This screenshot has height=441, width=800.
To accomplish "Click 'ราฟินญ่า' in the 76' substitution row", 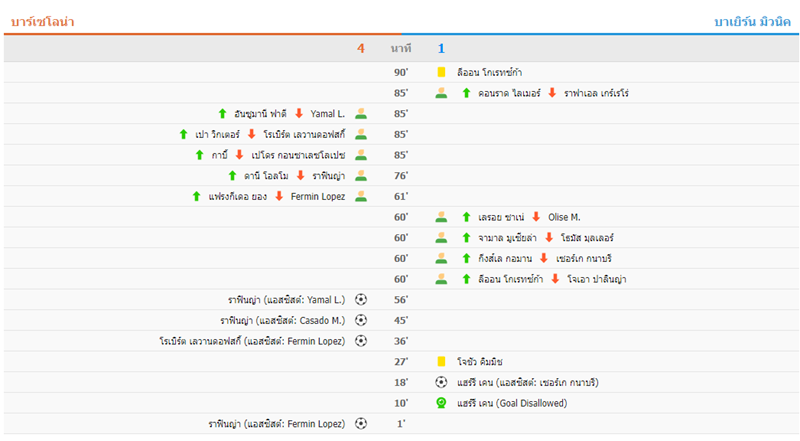I will click(329, 176).
